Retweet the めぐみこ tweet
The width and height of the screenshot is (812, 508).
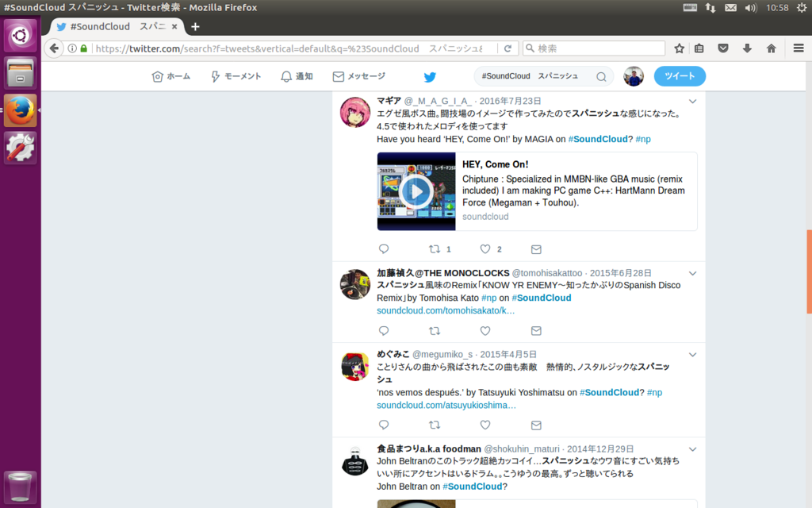coord(434,425)
